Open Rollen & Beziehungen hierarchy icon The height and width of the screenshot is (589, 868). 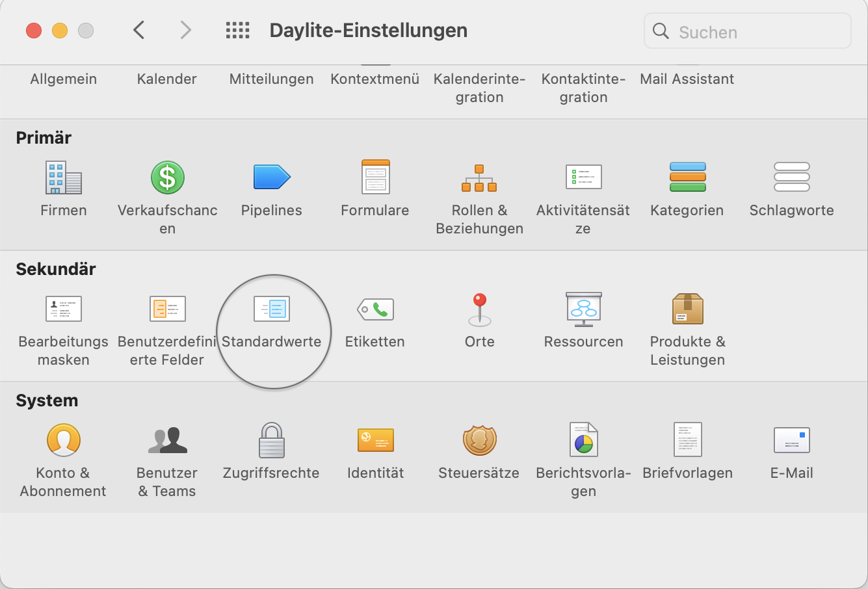click(479, 177)
